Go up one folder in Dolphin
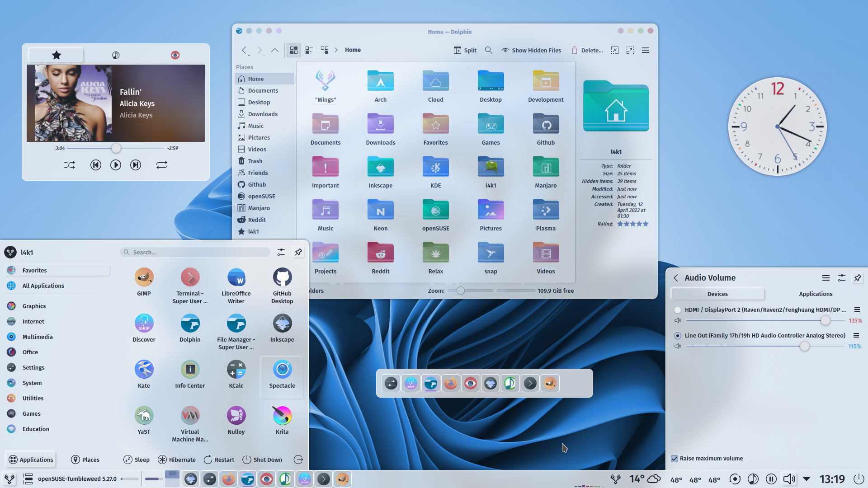Viewport: 868px width, 488px height. coord(274,50)
